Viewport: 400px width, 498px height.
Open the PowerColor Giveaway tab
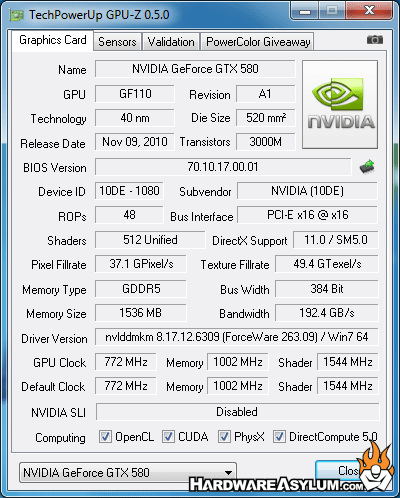[x=258, y=42]
